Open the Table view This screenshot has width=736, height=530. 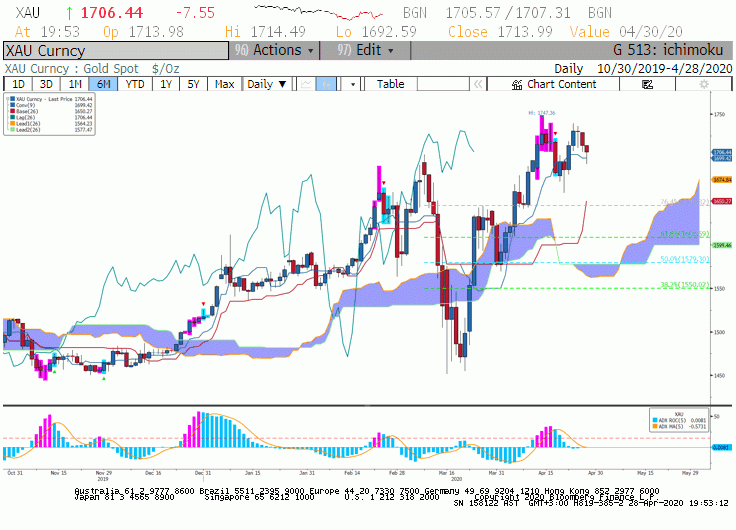tap(390, 84)
